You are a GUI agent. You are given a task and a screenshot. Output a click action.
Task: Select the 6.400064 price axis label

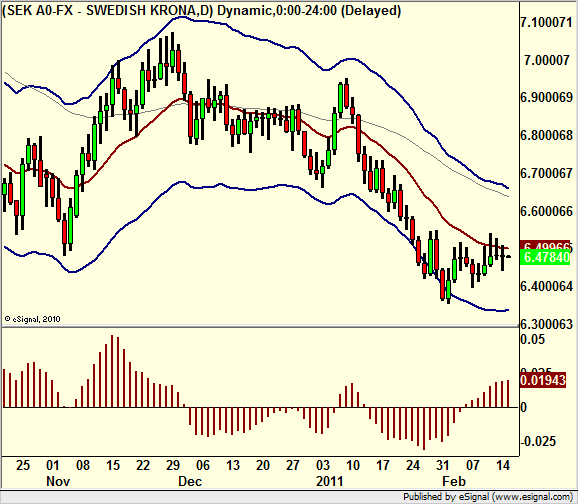click(546, 286)
